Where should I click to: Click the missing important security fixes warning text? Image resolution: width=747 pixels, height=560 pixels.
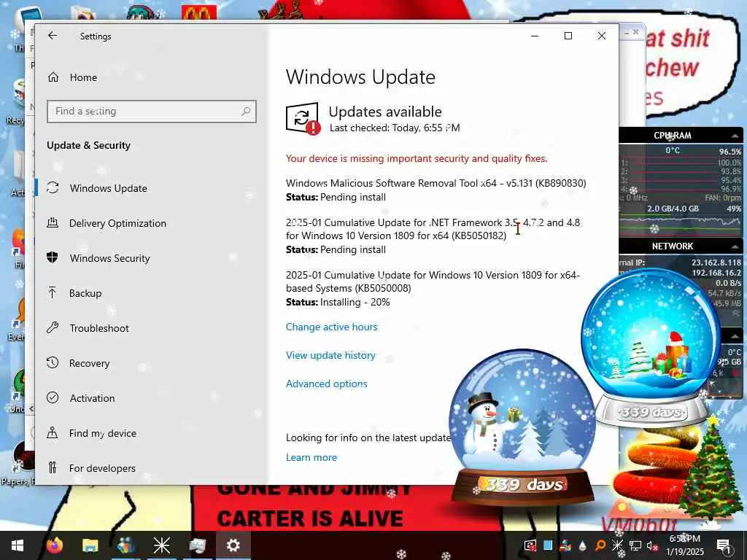point(417,158)
